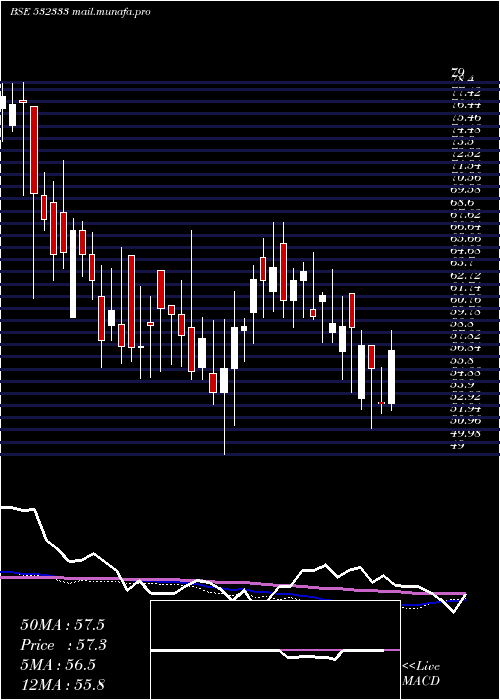Click the 63.7 price axis label
Viewport: 500px width, 700px height.
462,263
